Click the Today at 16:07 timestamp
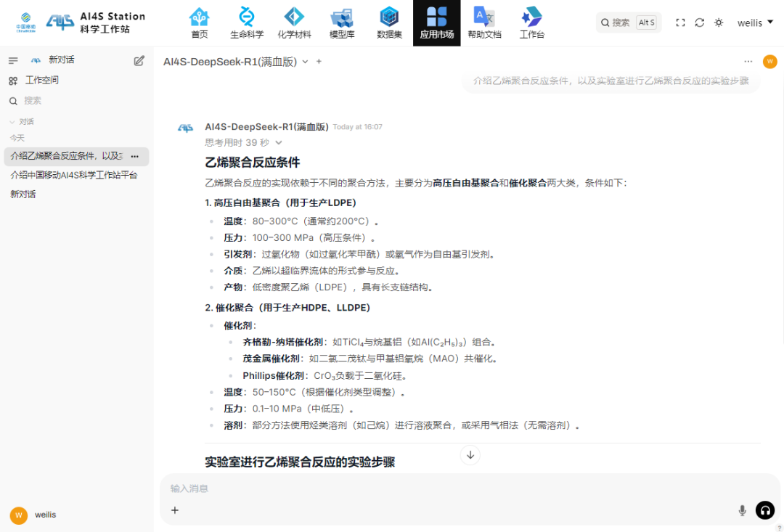Viewport: 784px width, 532px height. [x=357, y=127]
